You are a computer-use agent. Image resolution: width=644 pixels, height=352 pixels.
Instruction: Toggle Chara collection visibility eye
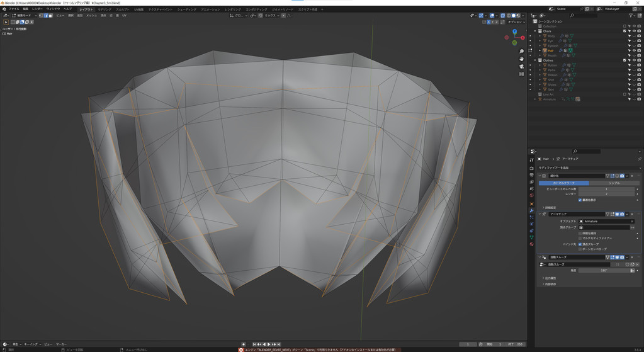(x=634, y=31)
